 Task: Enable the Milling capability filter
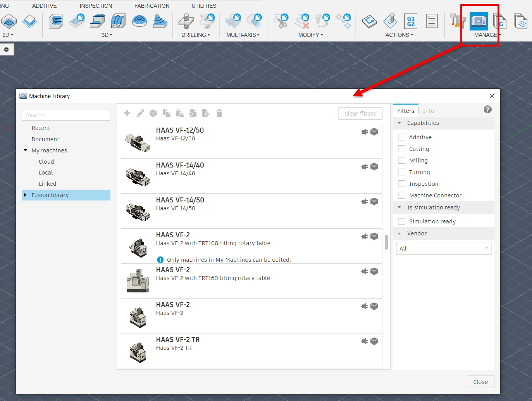[x=402, y=160]
